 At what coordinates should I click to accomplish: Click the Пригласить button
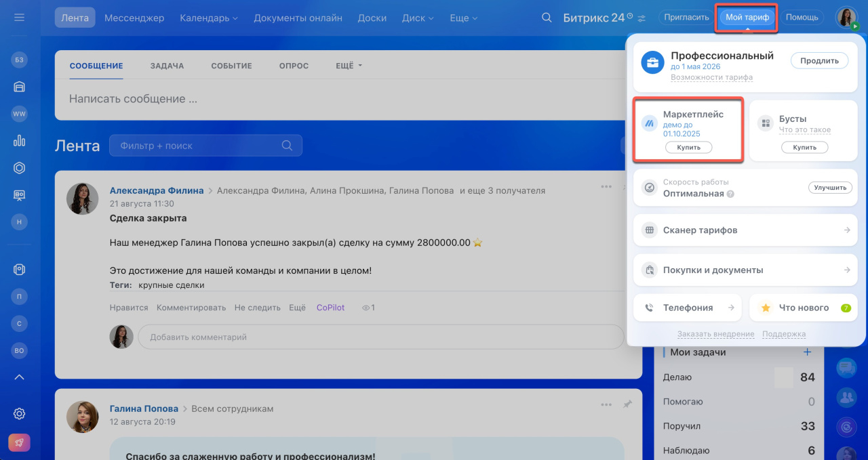click(686, 18)
